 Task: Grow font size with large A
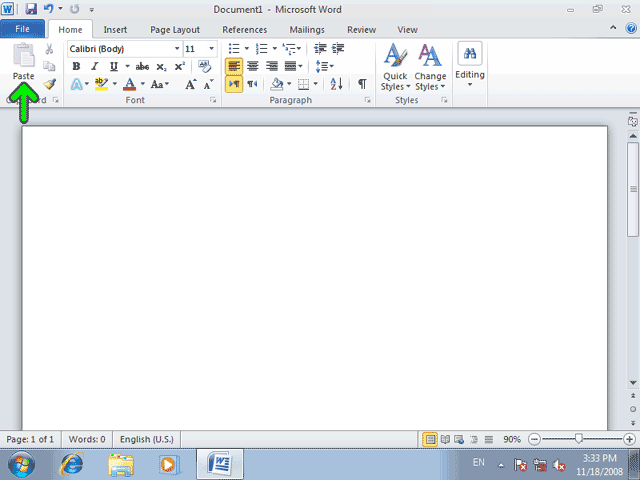[x=191, y=84]
